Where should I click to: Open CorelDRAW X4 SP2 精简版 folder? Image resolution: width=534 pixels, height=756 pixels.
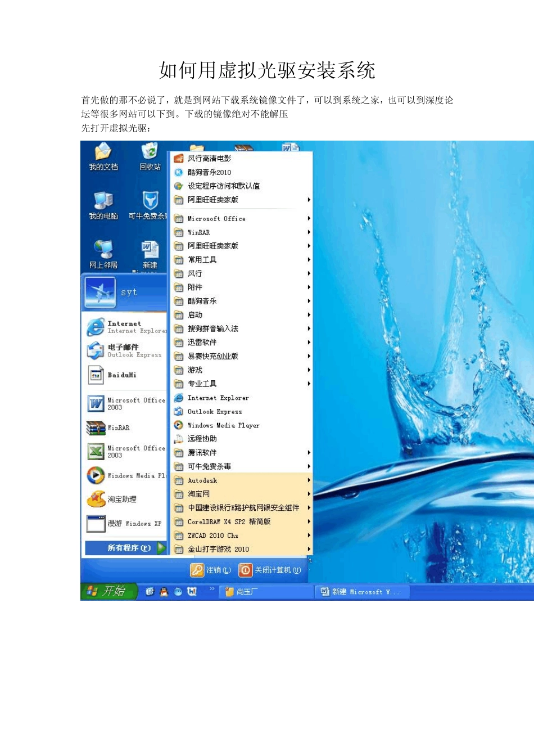242,522
